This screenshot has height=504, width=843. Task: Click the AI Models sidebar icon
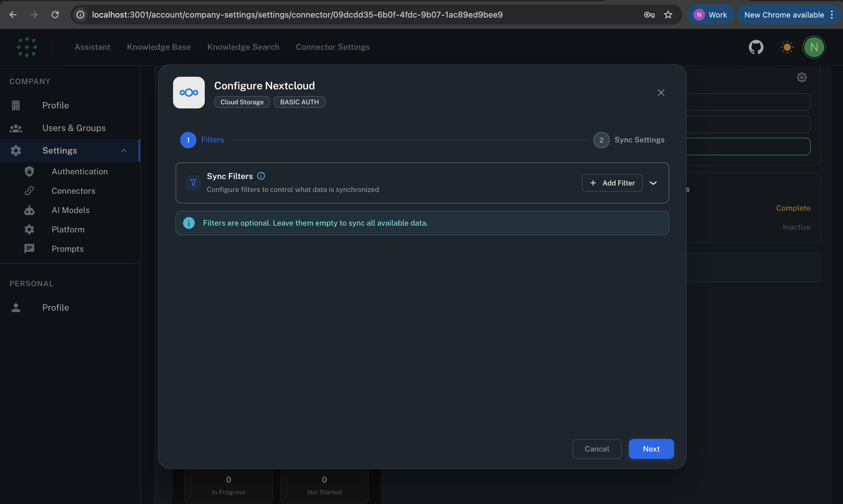click(x=29, y=210)
